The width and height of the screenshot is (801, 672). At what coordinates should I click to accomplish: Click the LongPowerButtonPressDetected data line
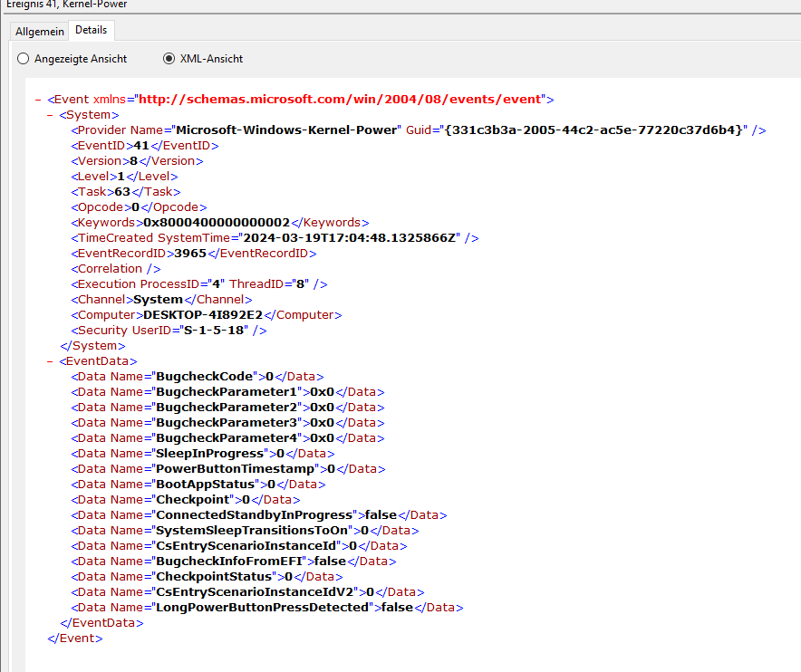pos(267,608)
